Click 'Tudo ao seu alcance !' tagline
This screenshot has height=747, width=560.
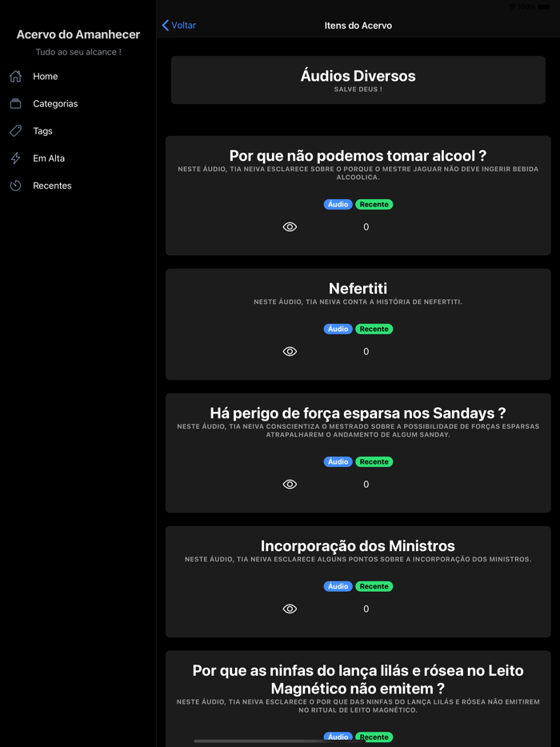[x=78, y=52]
